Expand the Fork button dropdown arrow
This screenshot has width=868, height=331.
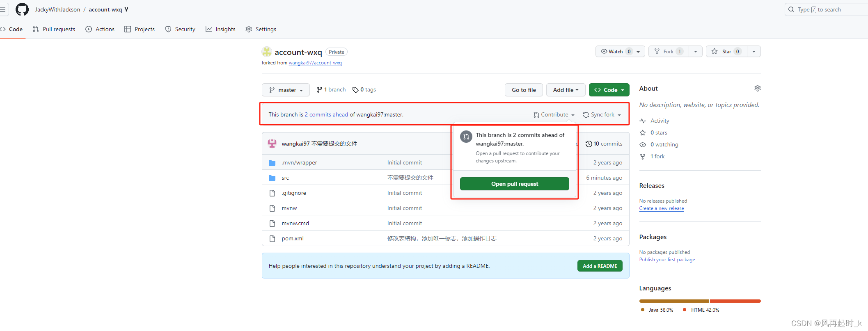696,51
